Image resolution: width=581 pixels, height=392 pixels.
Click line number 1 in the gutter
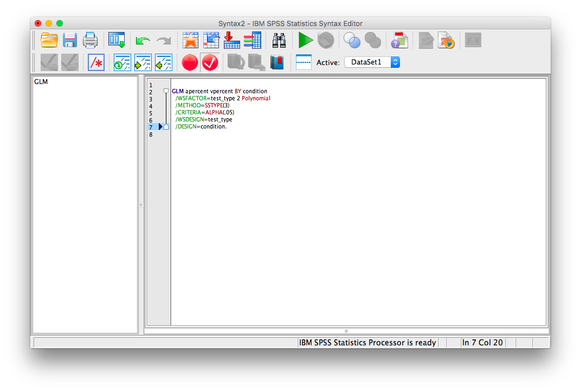[151, 85]
